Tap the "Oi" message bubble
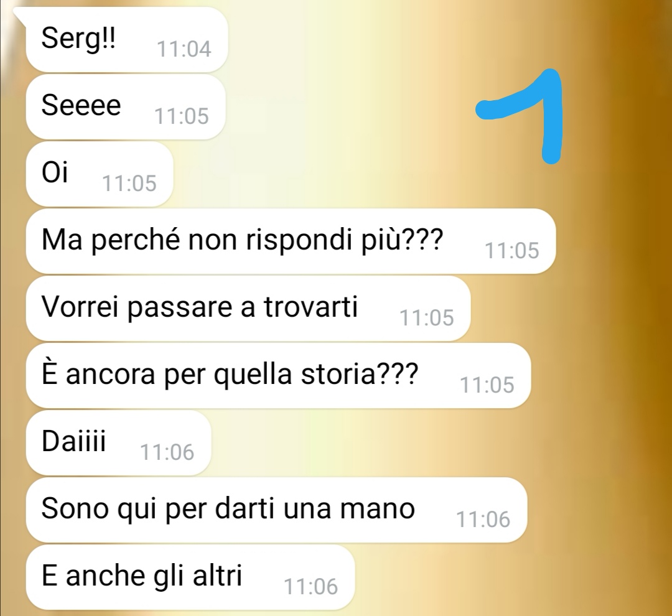The image size is (672, 616). coord(100,174)
